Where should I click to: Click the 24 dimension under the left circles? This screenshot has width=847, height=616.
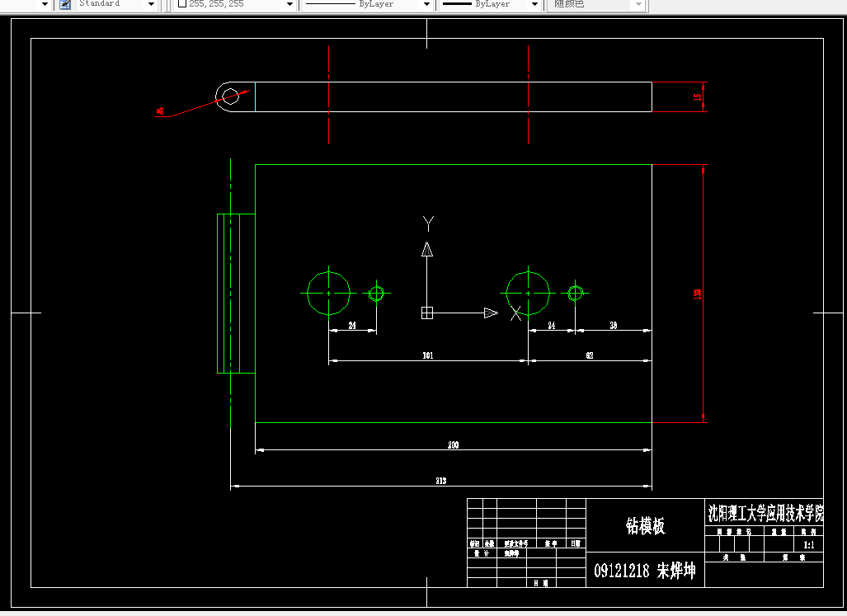tap(351, 325)
